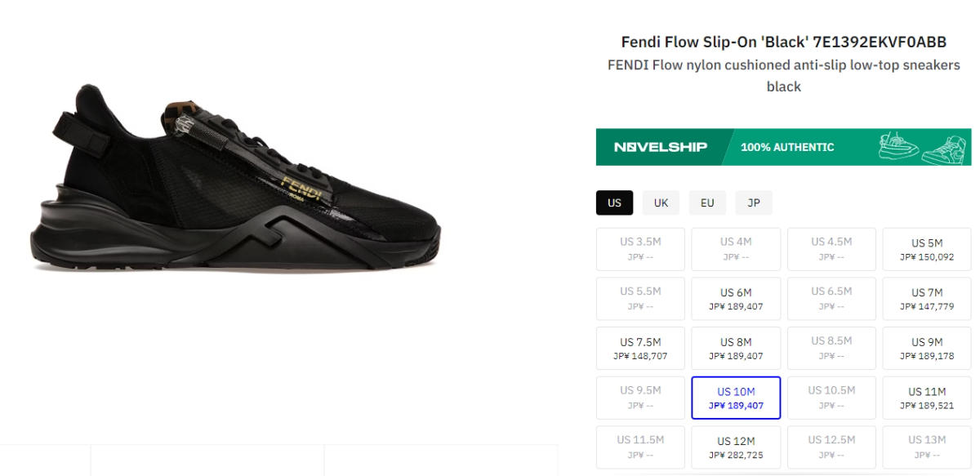Switch size chart to UK
The image size is (980, 476).
[661, 202]
